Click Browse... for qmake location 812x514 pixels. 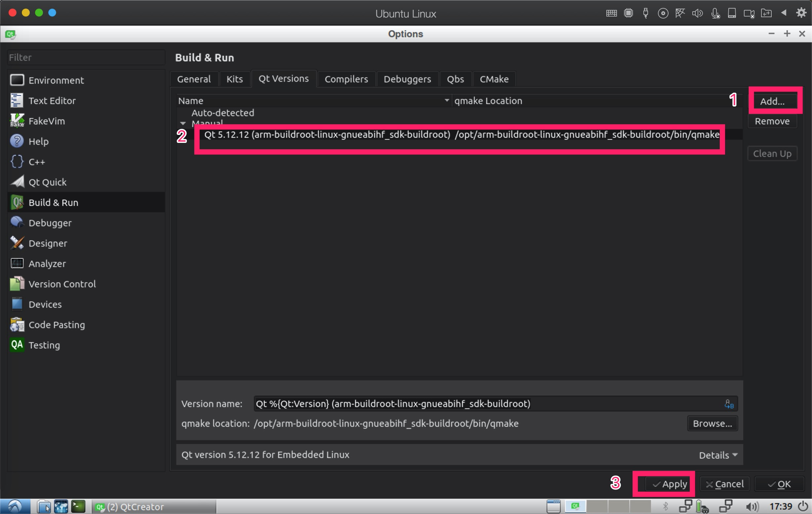pyautogui.click(x=712, y=423)
